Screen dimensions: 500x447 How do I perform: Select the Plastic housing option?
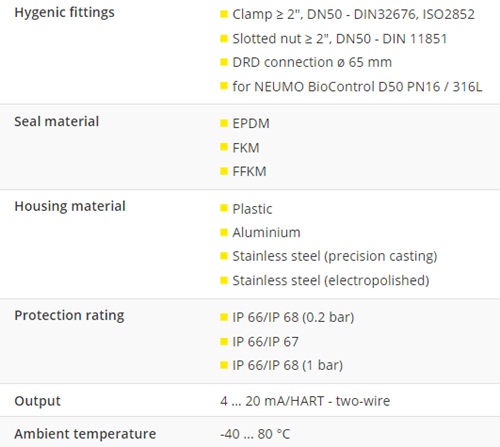tap(252, 209)
